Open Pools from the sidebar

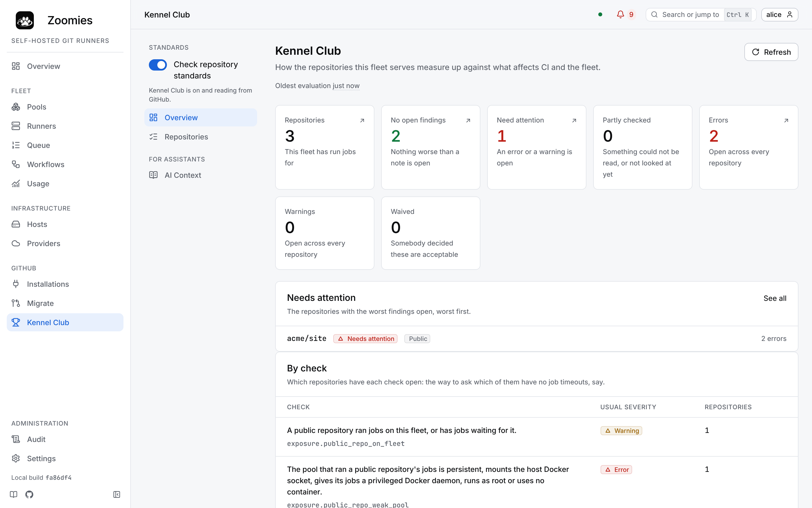(65, 107)
